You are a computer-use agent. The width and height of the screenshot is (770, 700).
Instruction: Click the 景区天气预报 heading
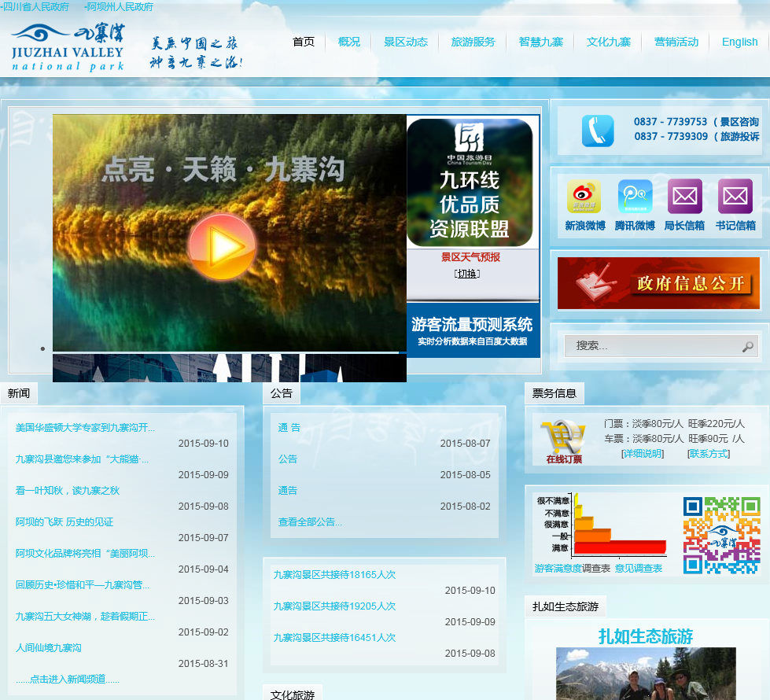pyautogui.click(x=470, y=257)
